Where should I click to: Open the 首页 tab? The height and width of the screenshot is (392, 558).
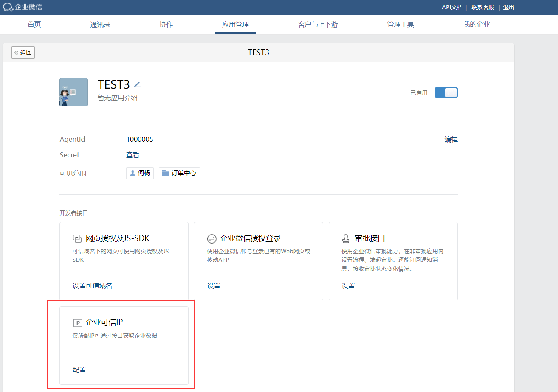(x=34, y=24)
